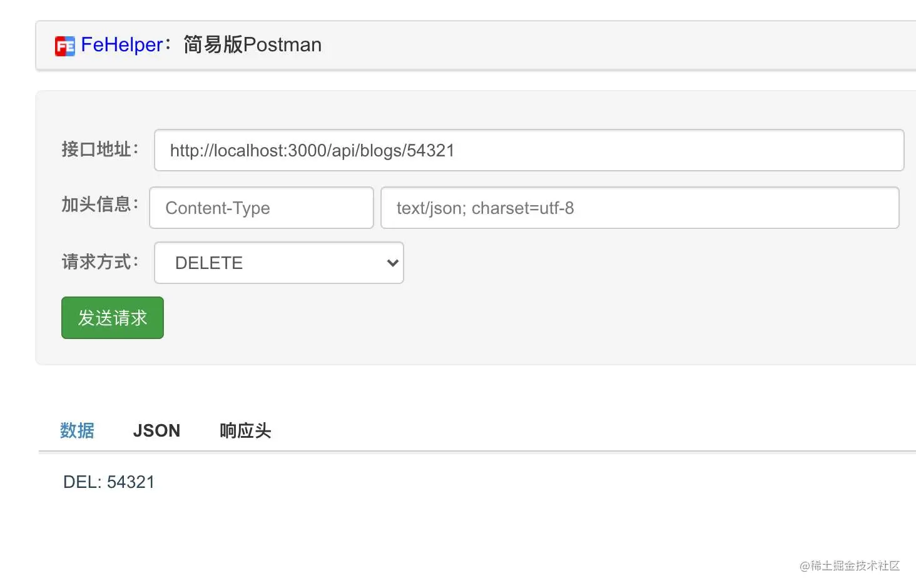Click the 稀土掘金技术社区 watermark

click(850, 565)
